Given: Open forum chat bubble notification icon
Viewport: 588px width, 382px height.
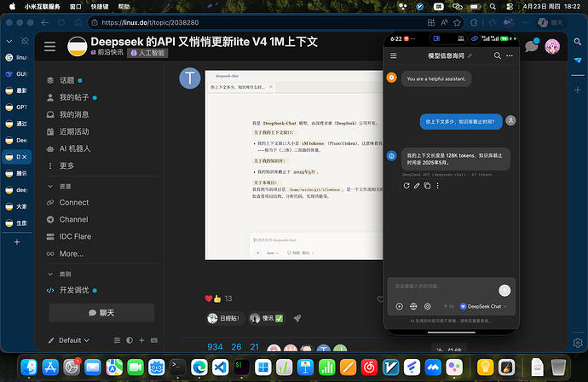Looking at the screenshot, I should coord(532,46).
